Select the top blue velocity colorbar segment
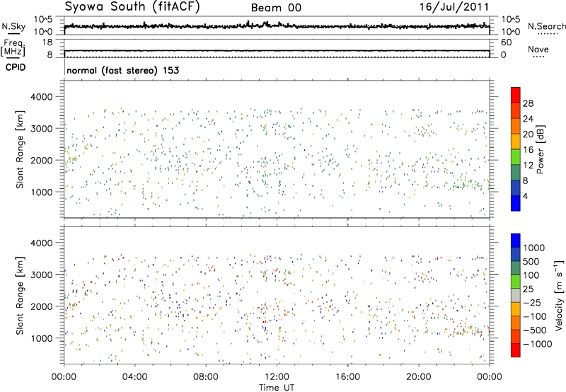This screenshot has height=392, width=566. pyautogui.click(x=516, y=241)
